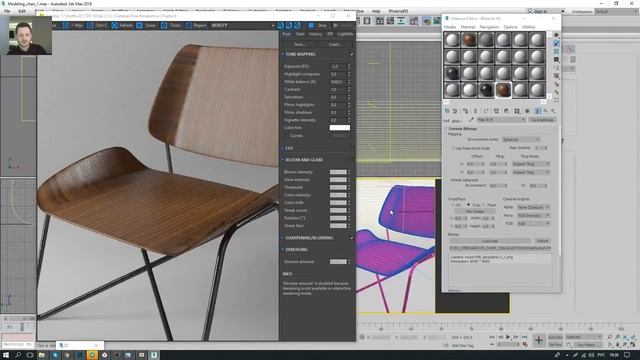Enable Use Real-World Scale checkbox
640x360 pixels.
click(x=453, y=148)
